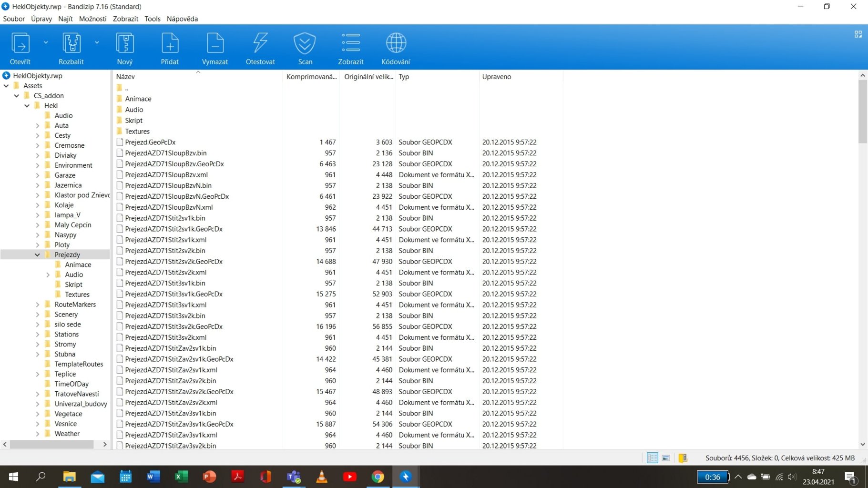The width and height of the screenshot is (868, 488).
Task: Click the Vymazat (Delete) toolbar icon
Action: pyautogui.click(x=214, y=44)
